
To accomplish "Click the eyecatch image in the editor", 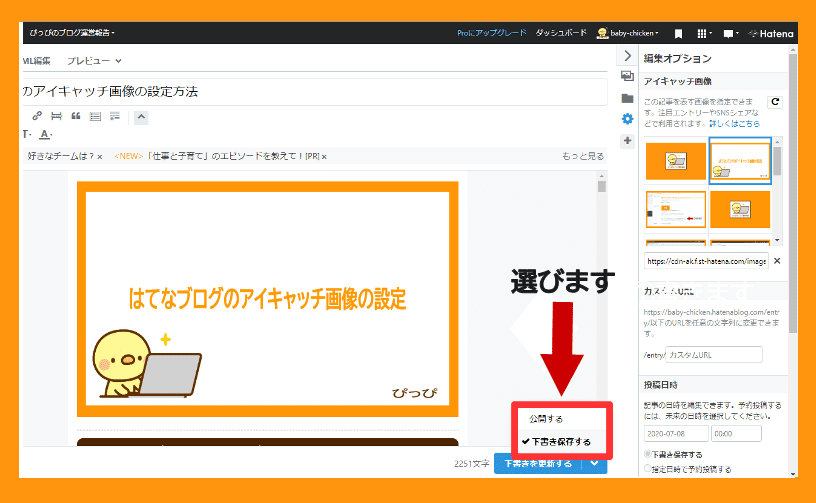I will click(267, 299).
